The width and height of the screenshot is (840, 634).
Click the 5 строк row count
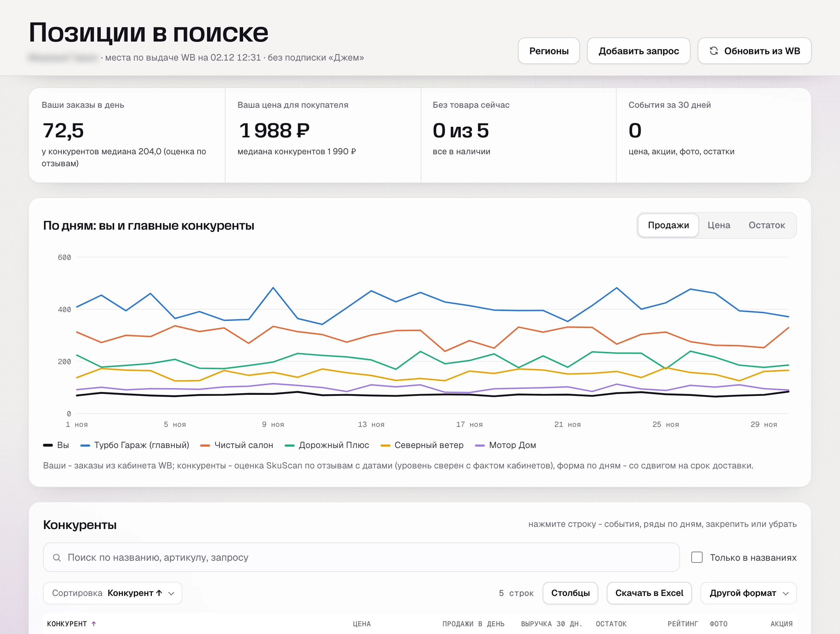[516, 593]
